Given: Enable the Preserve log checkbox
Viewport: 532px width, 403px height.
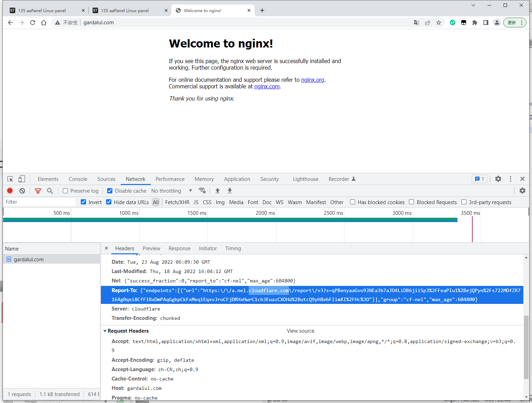Looking at the screenshot, I should point(65,191).
